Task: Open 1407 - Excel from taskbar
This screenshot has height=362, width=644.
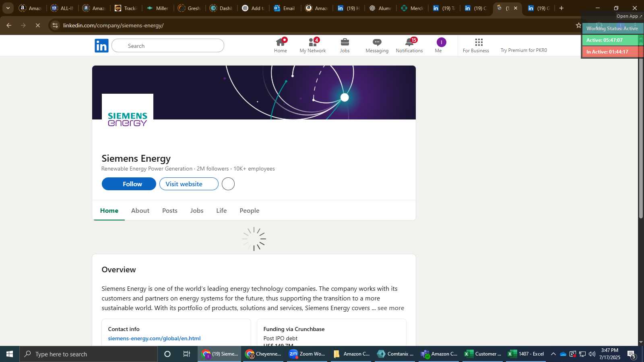Action: [x=526, y=354]
